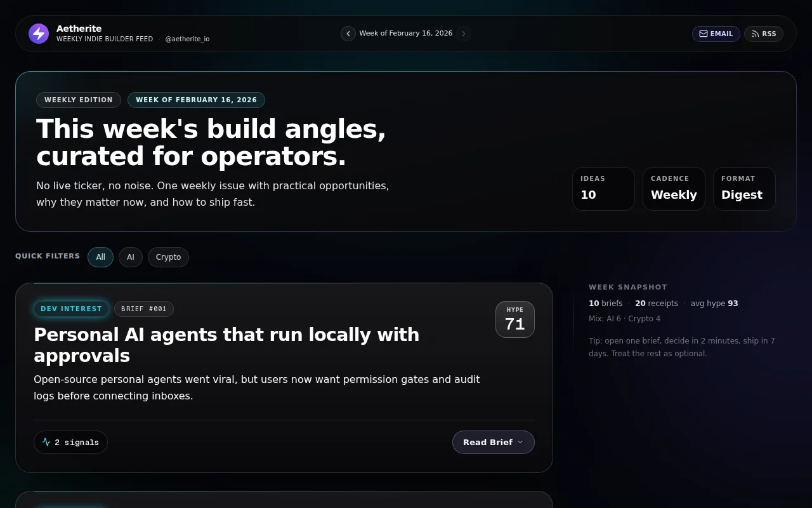
Task: Select the All quick filter
Action: point(100,257)
